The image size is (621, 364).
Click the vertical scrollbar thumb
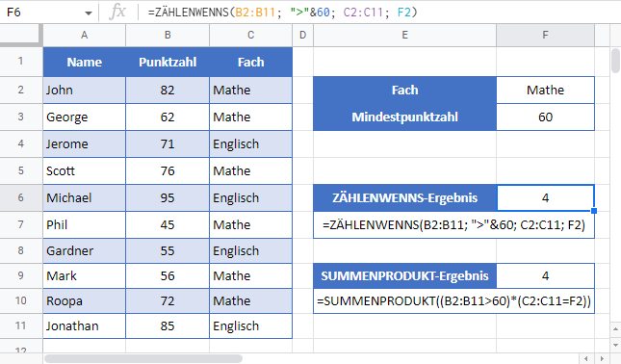point(615,61)
